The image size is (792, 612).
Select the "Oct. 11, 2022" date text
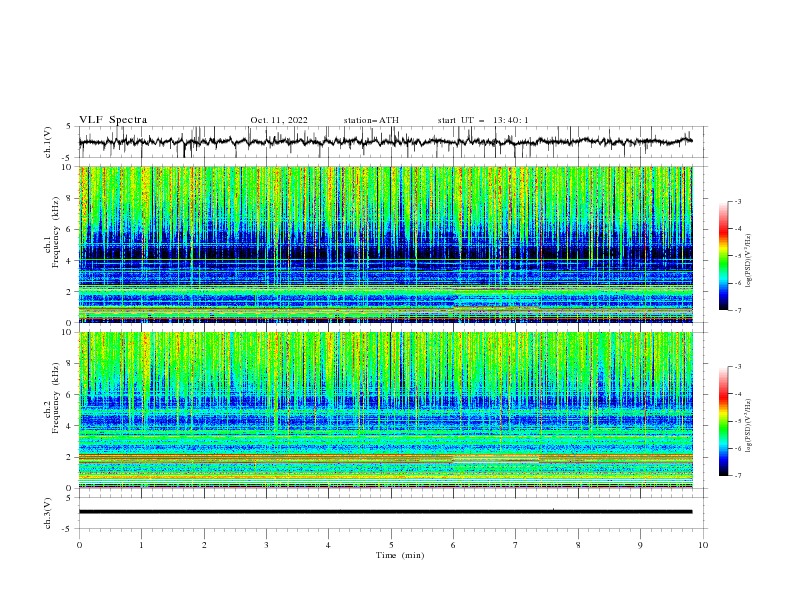click(x=279, y=120)
